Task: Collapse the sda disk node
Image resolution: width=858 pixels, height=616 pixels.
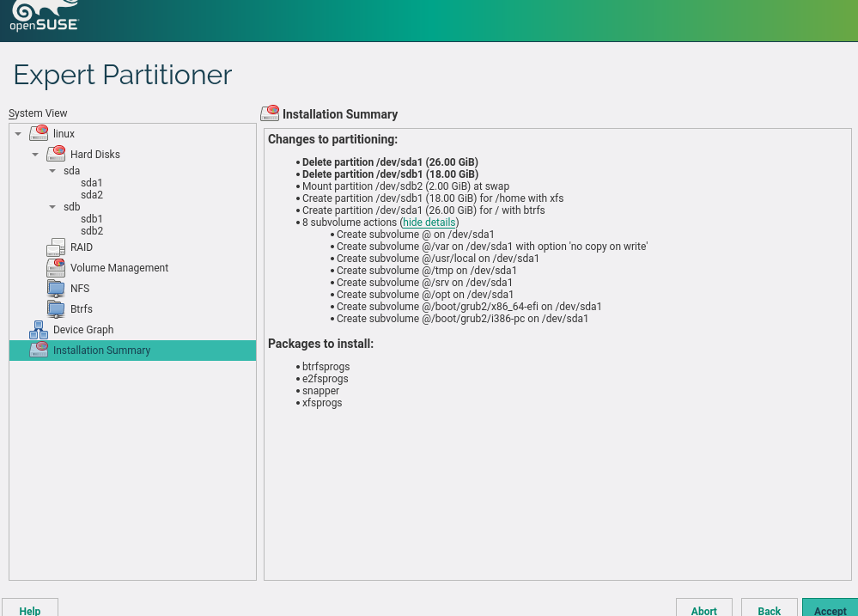Action: click(52, 171)
